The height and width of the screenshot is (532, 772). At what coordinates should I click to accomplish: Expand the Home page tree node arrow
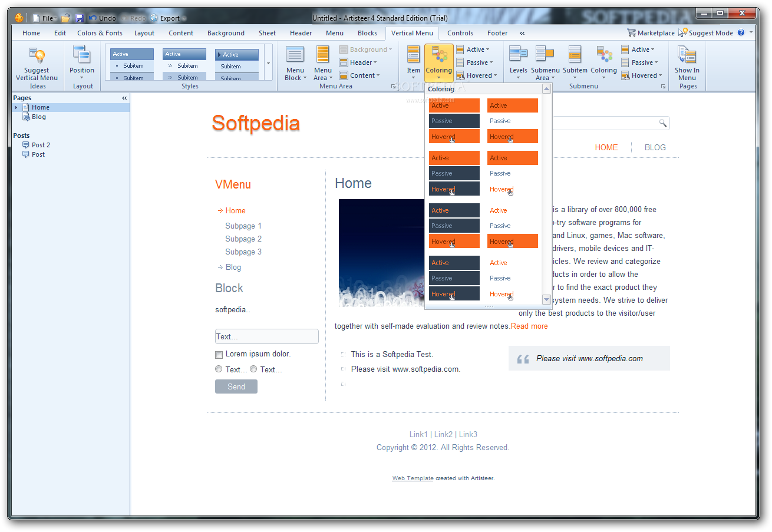point(17,107)
